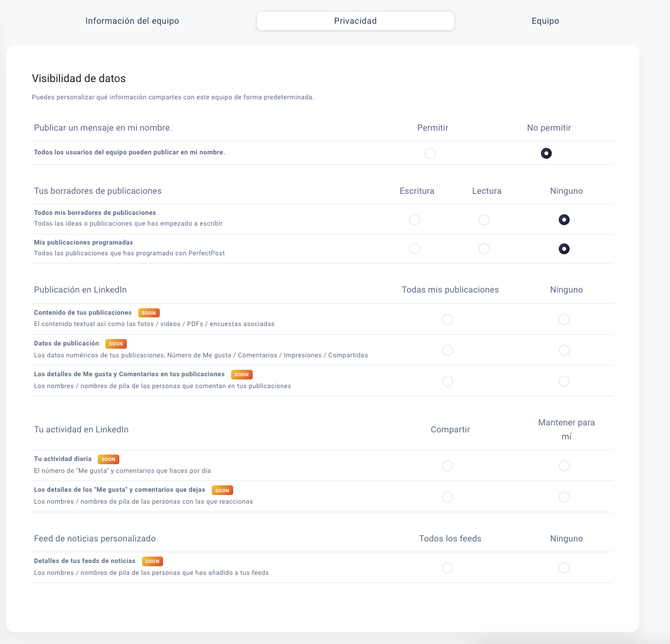This screenshot has width=670, height=644.
Task: Click SOON badge next to Datos de publicación
Action: click(116, 344)
